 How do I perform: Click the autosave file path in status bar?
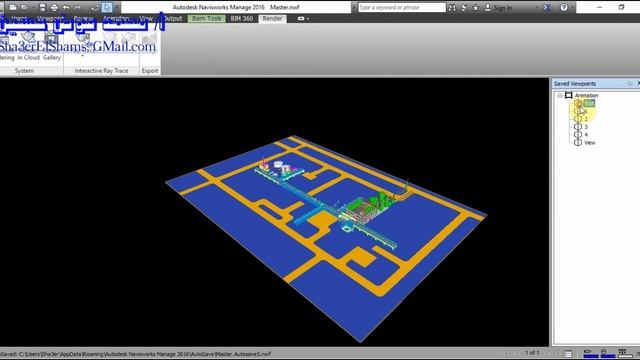coord(136,354)
